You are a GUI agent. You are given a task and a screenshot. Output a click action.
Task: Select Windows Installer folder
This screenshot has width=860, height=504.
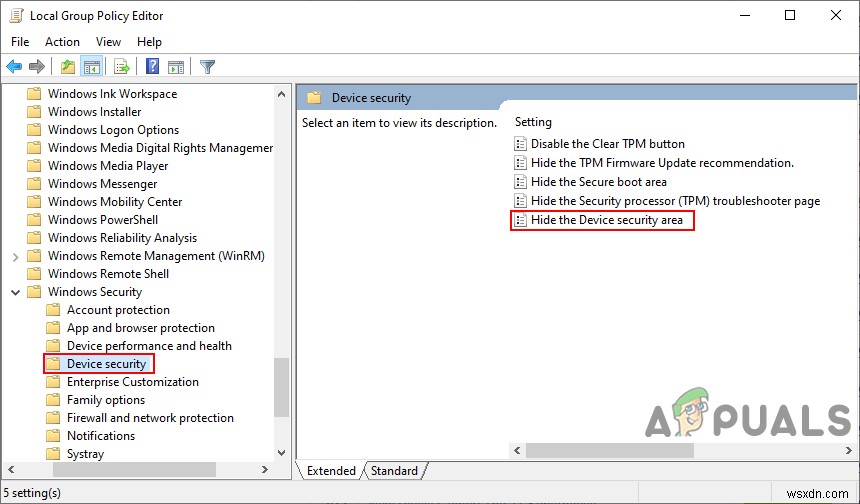[94, 112]
